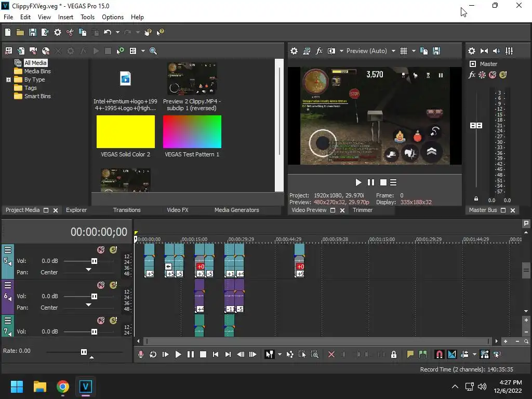
Task: Select the VEGAS Test Pattern 1 thumbnail
Action: 192,131
